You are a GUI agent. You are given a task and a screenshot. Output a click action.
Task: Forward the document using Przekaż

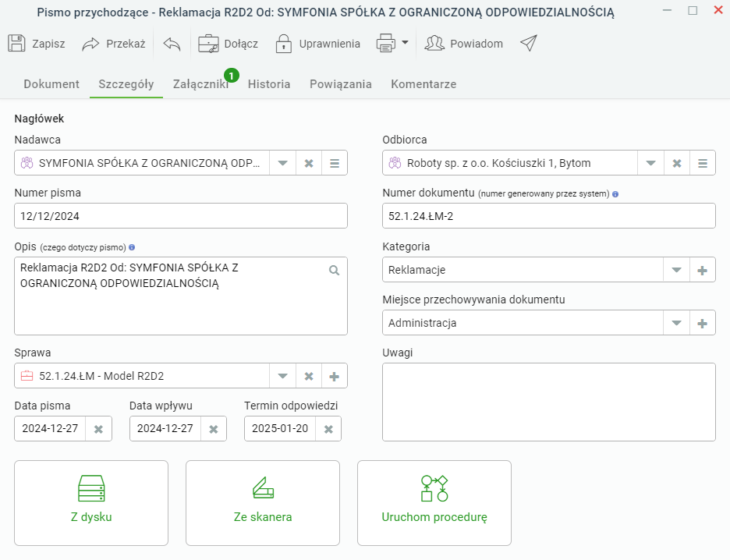(x=114, y=44)
